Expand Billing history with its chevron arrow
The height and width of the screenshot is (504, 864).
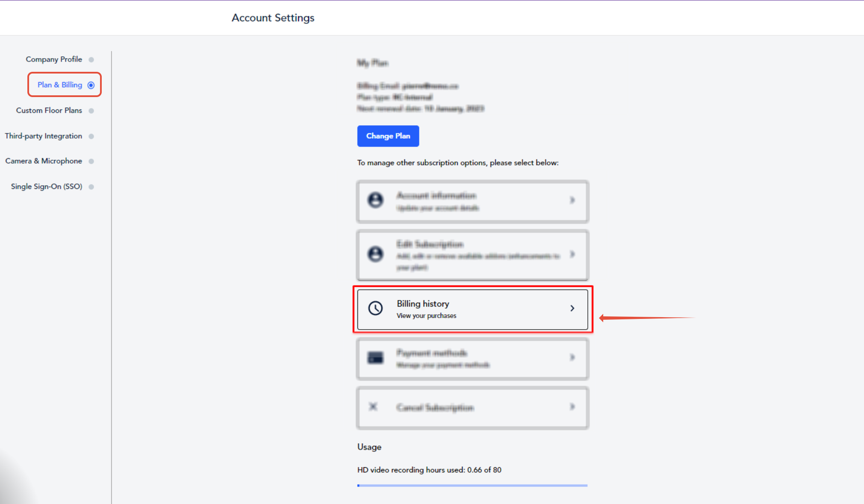point(572,308)
